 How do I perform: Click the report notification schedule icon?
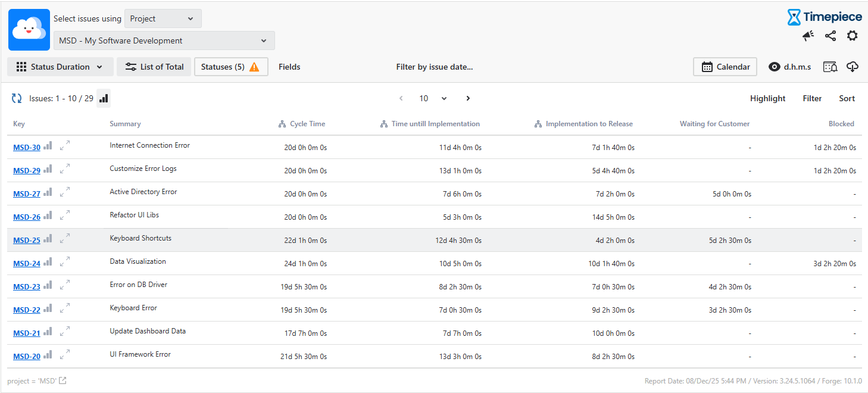830,67
